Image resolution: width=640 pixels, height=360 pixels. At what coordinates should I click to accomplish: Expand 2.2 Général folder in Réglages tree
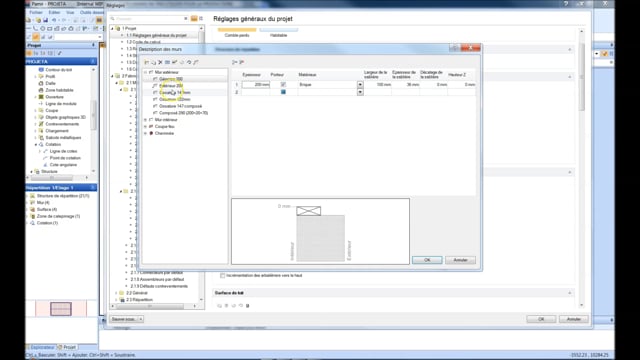(116, 293)
